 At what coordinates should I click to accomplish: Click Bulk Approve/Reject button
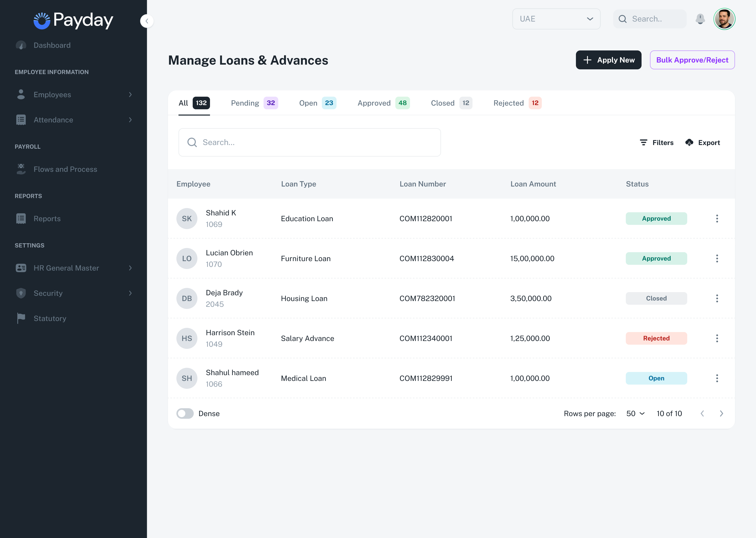pos(692,60)
